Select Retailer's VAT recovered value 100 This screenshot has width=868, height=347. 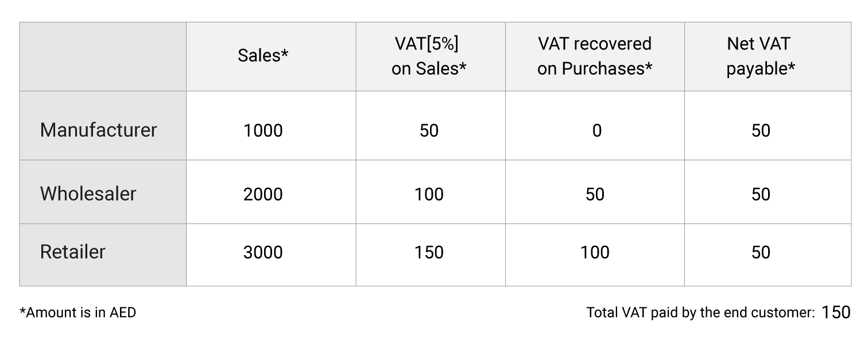click(595, 252)
